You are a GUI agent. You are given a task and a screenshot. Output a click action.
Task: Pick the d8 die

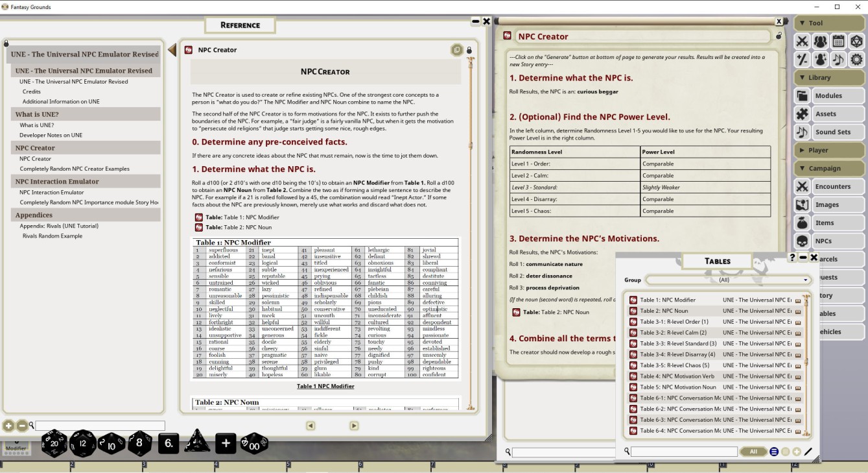tap(140, 444)
